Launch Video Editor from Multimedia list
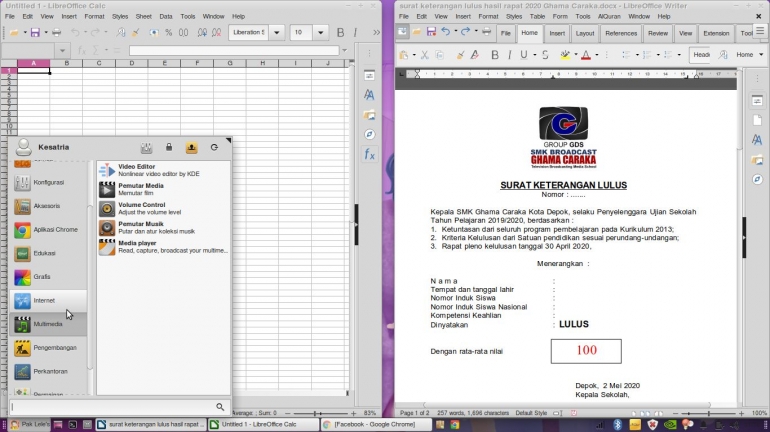Viewport: 770px width, 432px height. tap(163, 170)
